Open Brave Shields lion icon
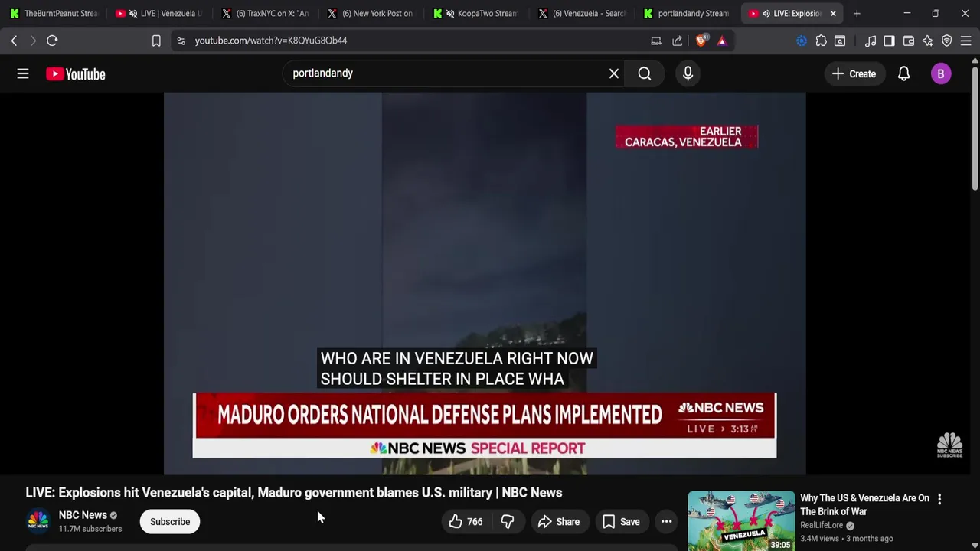 point(701,41)
